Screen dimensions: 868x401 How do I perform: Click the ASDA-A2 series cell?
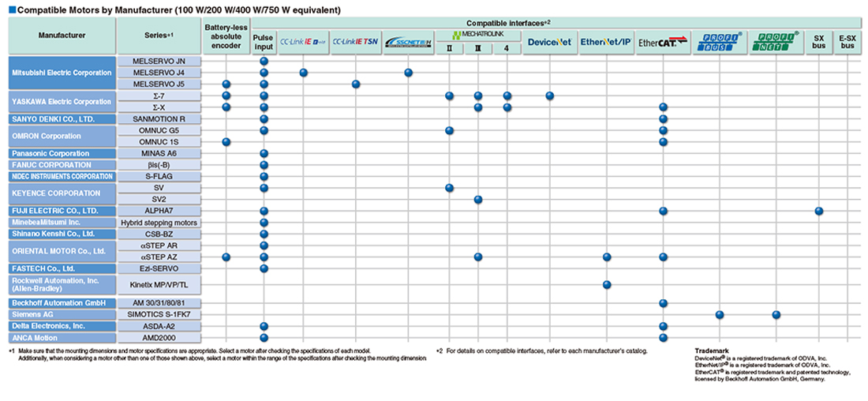point(159,326)
